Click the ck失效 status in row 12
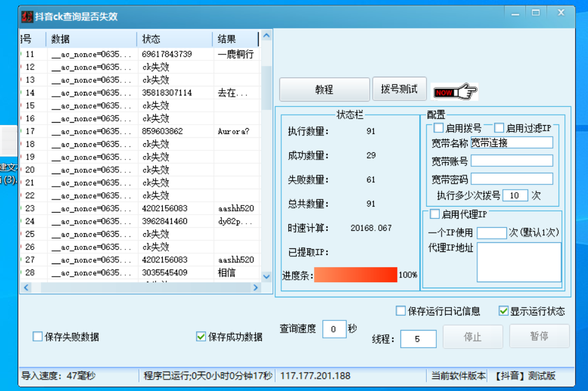588x391 pixels. (155, 67)
